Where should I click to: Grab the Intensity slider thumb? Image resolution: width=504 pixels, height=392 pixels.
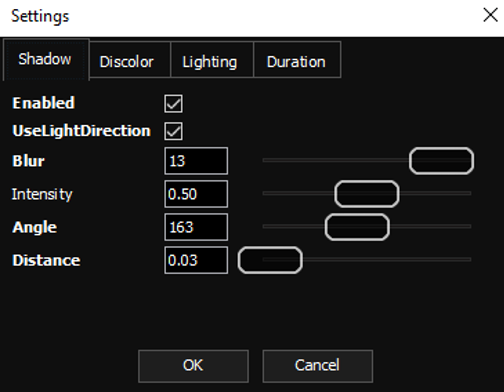tap(367, 194)
